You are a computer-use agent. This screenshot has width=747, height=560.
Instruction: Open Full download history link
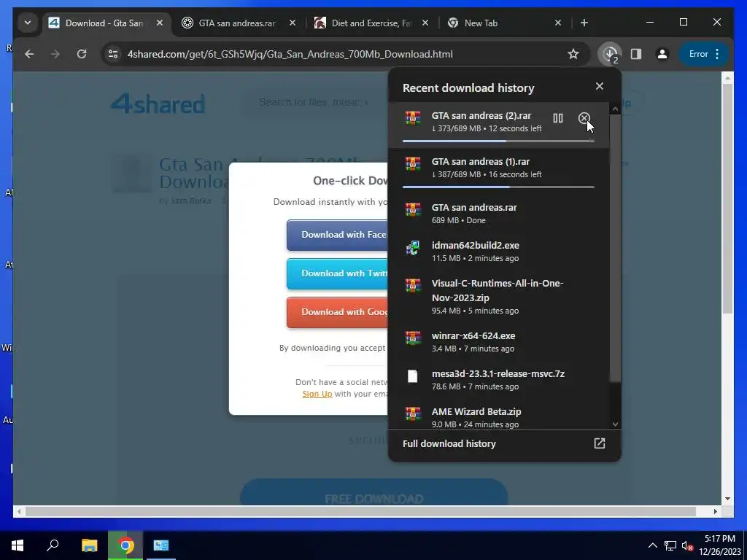pos(449,444)
